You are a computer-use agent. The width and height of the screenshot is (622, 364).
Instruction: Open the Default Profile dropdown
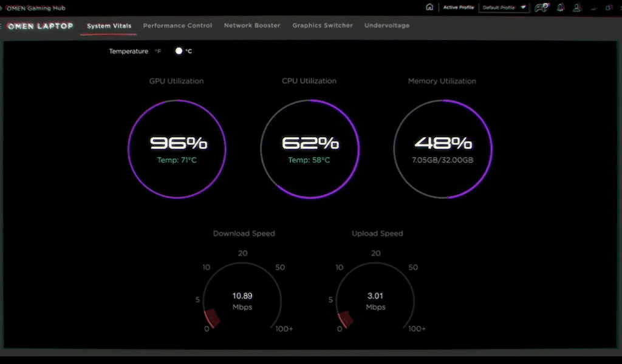[504, 8]
